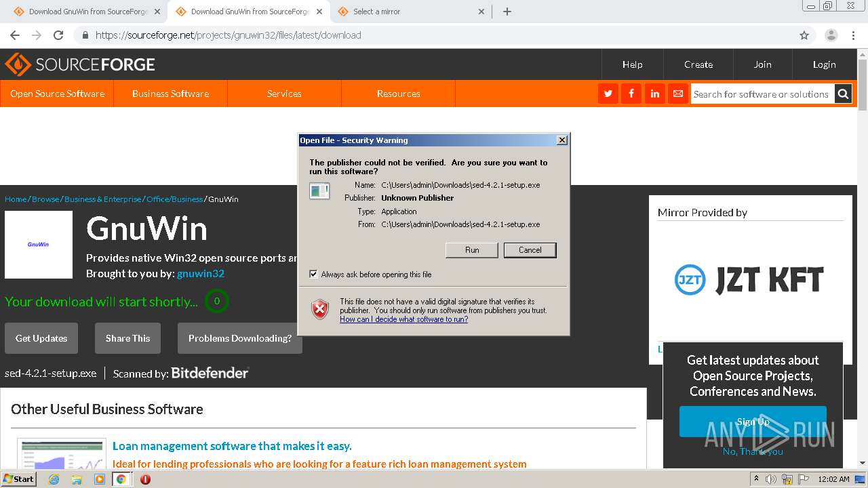Open the Windows Start menu
The image size is (868, 488).
[18, 479]
